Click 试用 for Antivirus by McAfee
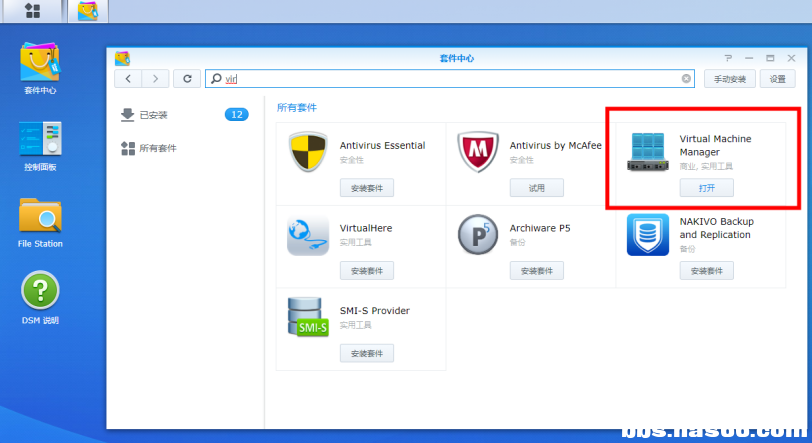Viewport: 812px width, 443px height. 536,188
